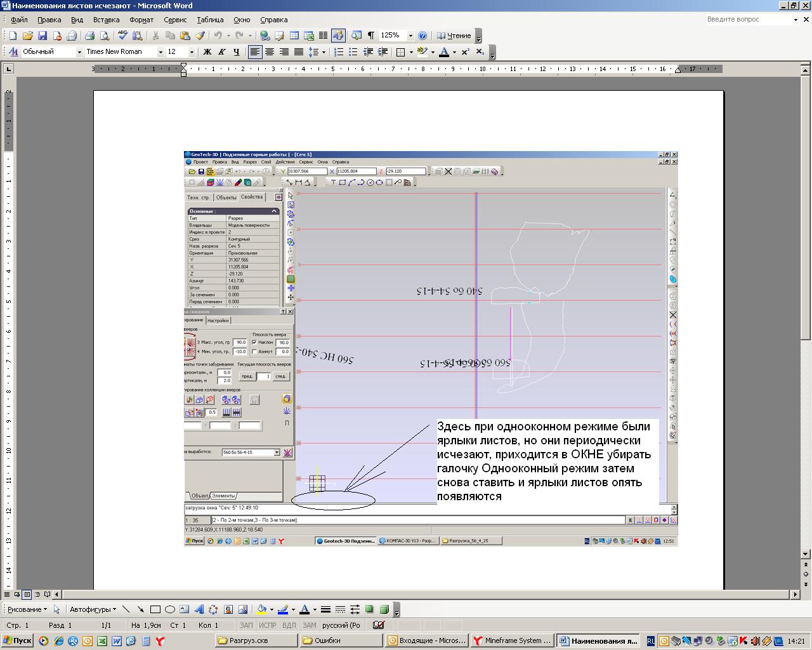Insert a text box from Drawing toolbar
812x650 pixels.
[x=184, y=609]
